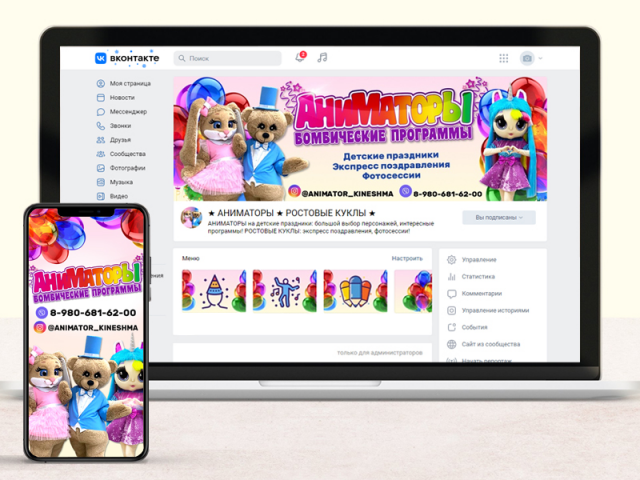640x480 pixels.
Task: Open the Сайт из сообщества link
Action: [491, 344]
